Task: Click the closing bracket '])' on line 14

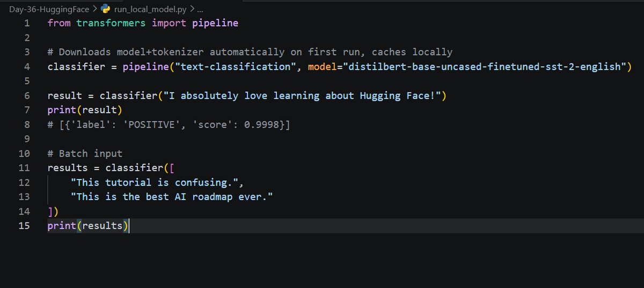Action: pyautogui.click(x=53, y=211)
